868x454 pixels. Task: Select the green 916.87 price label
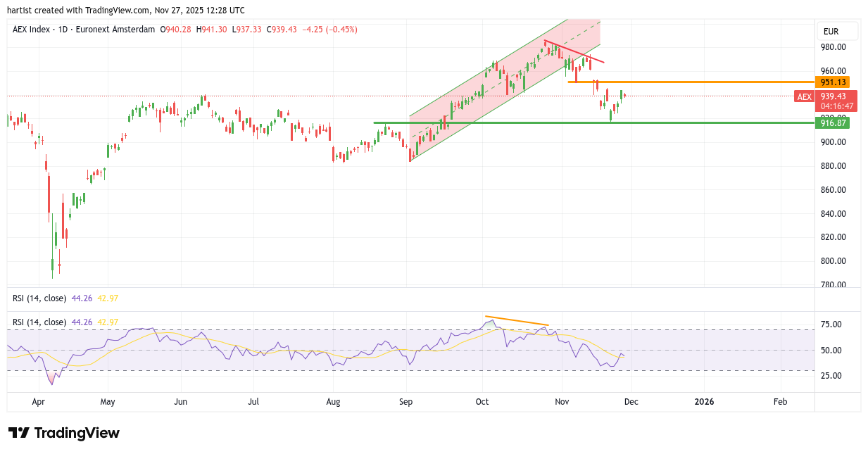coord(831,122)
